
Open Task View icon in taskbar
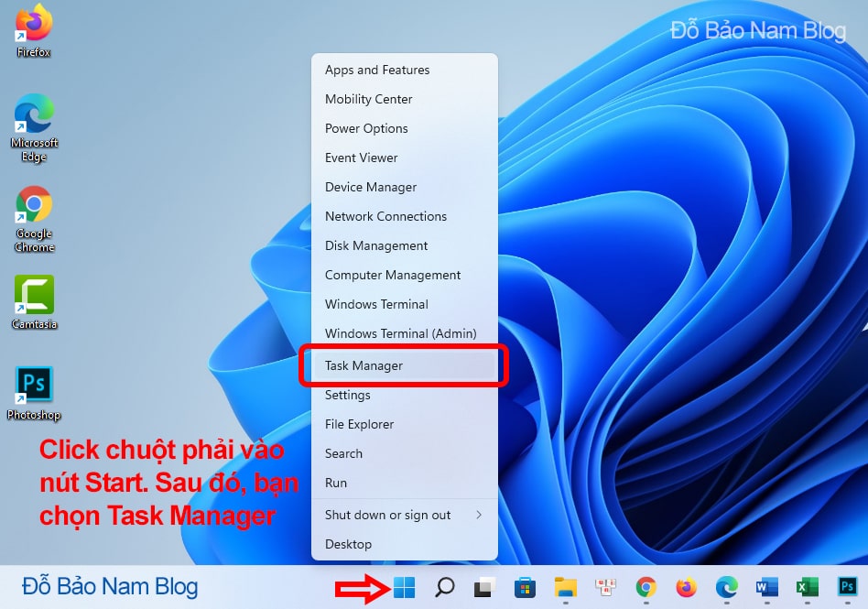[x=484, y=587]
